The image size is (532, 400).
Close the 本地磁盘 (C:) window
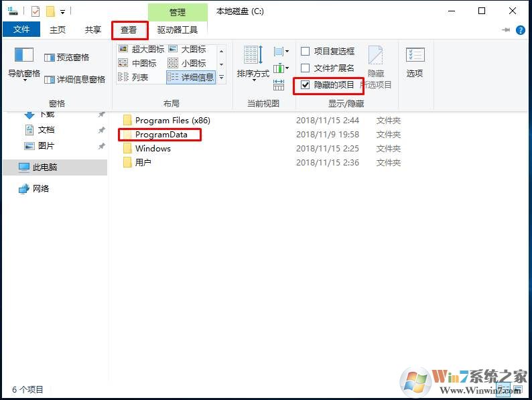click(513, 11)
